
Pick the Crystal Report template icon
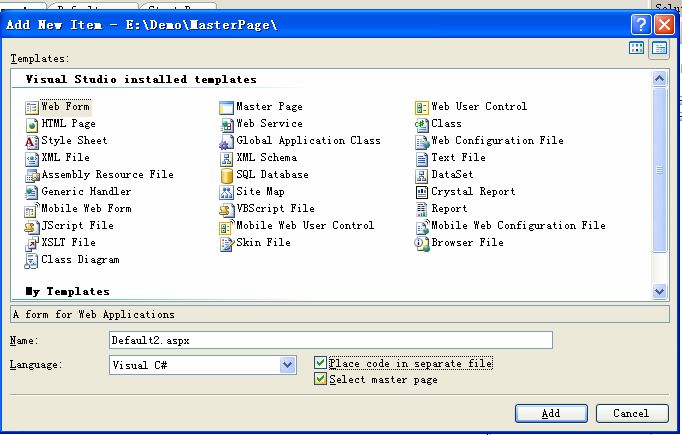pos(421,193)
